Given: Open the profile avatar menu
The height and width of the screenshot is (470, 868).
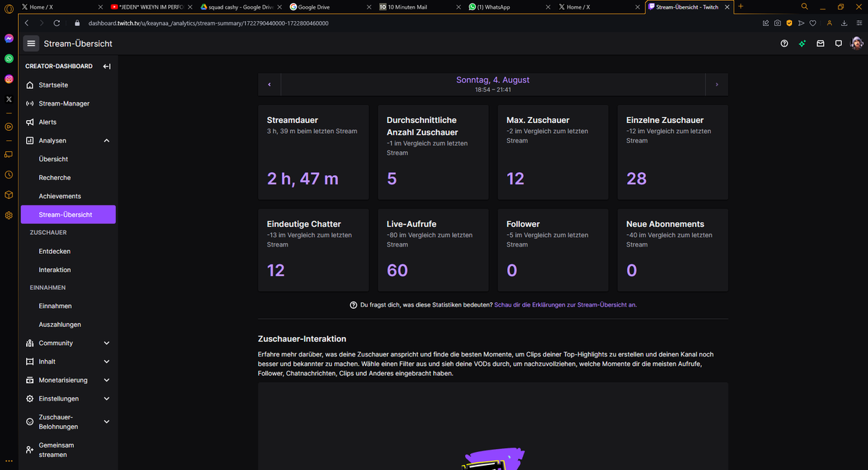Looking at the screenshot, I should [x=856, y=43].
